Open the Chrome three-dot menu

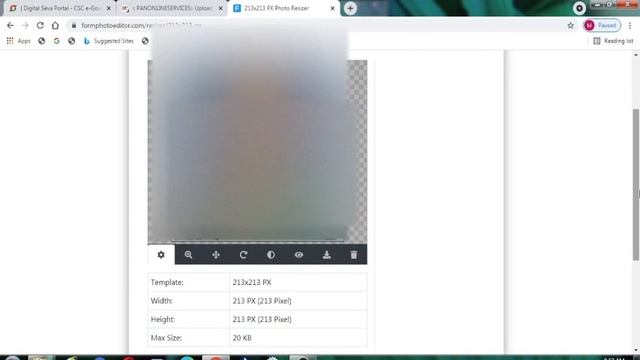[x=630, y=25]
